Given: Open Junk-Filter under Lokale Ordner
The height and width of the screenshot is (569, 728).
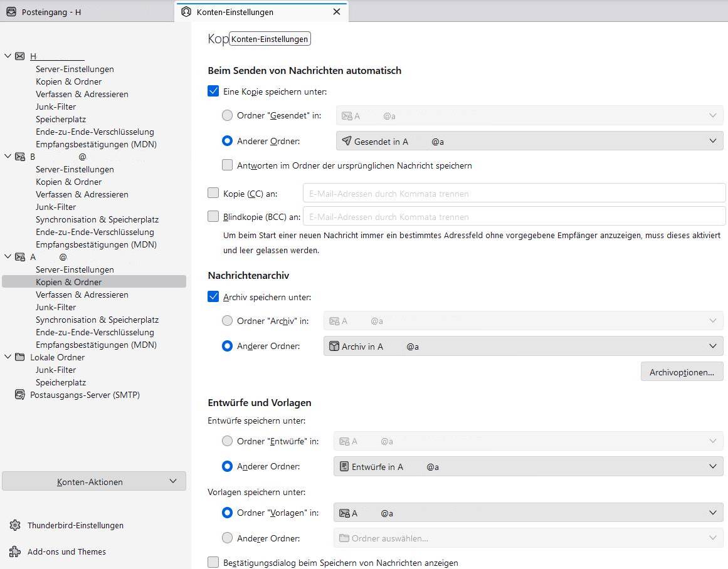Looking at the screenshot, I should tap(56, 370).
